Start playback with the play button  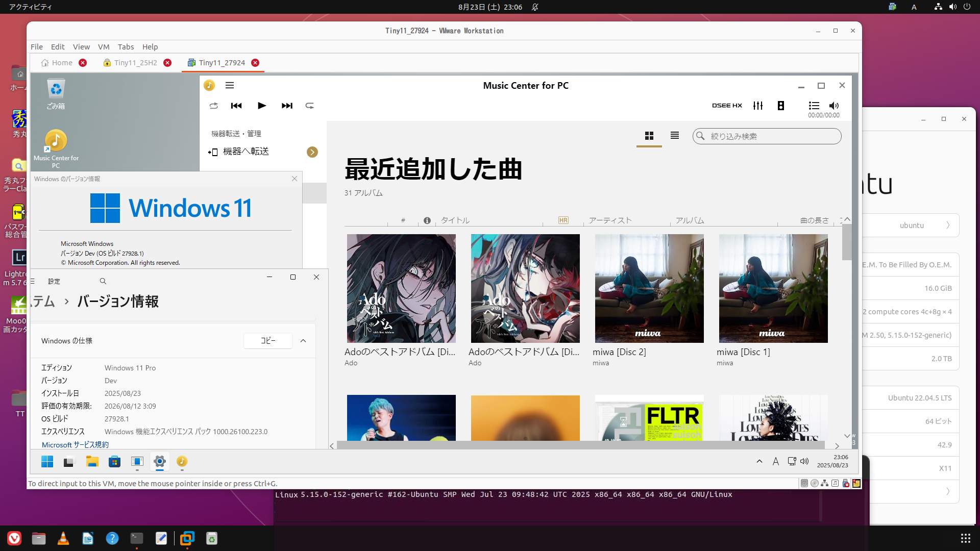[262, 106]
